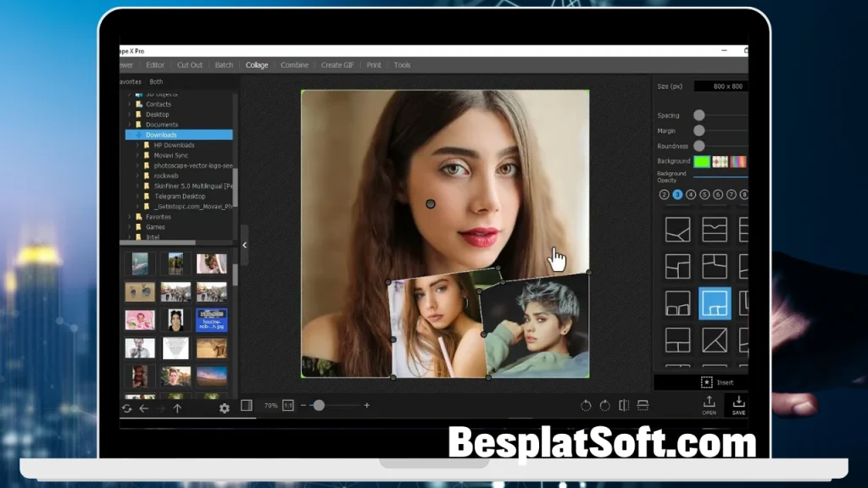
Task: Click the refresh icon in folder panel
Action: pos(126,408)
